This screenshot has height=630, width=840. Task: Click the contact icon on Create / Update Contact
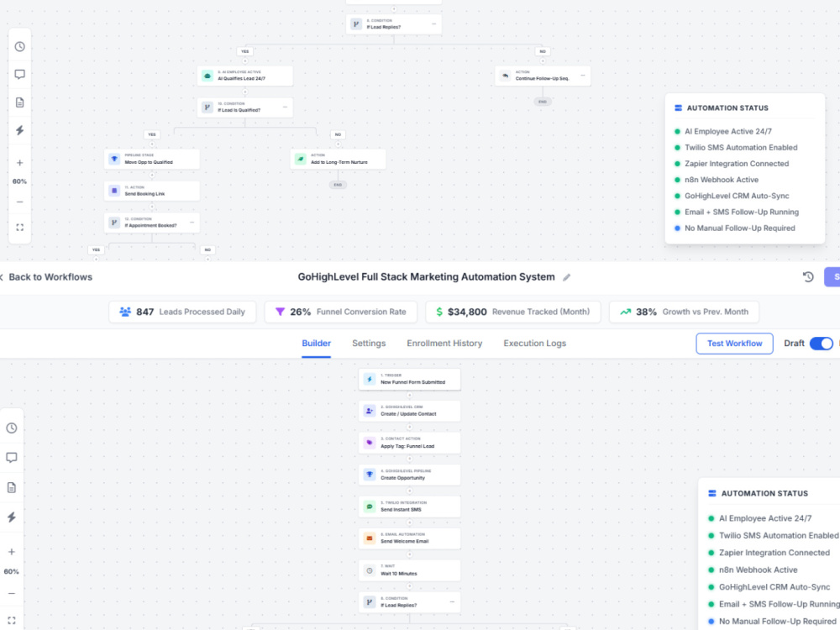click(369, 411)
